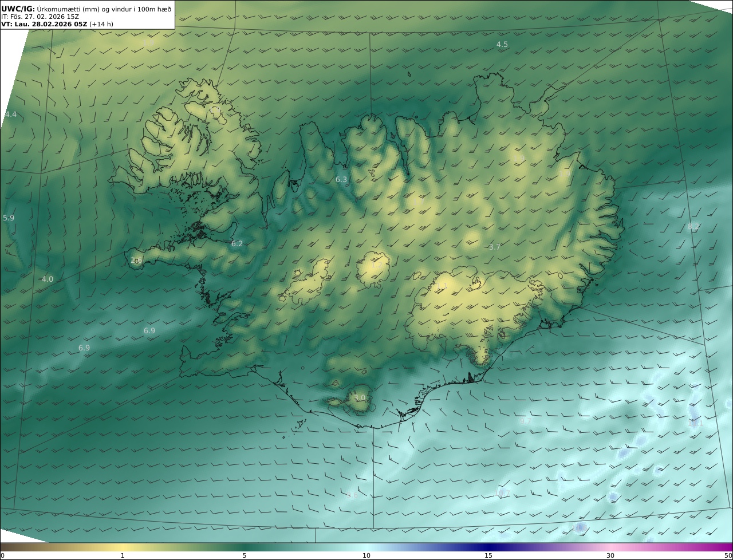This screenshot has height=560, width=733.
Task: Click the 1.2 value label on the map
Action: (376, 265)
